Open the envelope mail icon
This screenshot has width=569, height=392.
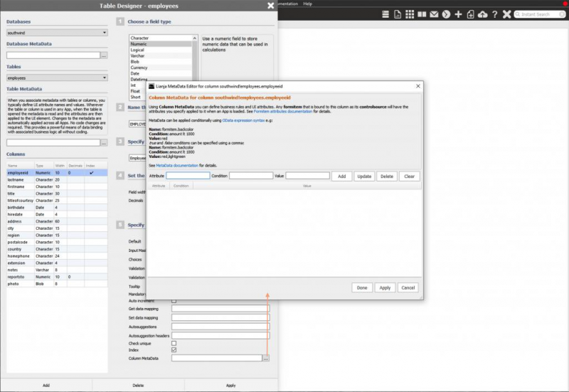point(434,14)
